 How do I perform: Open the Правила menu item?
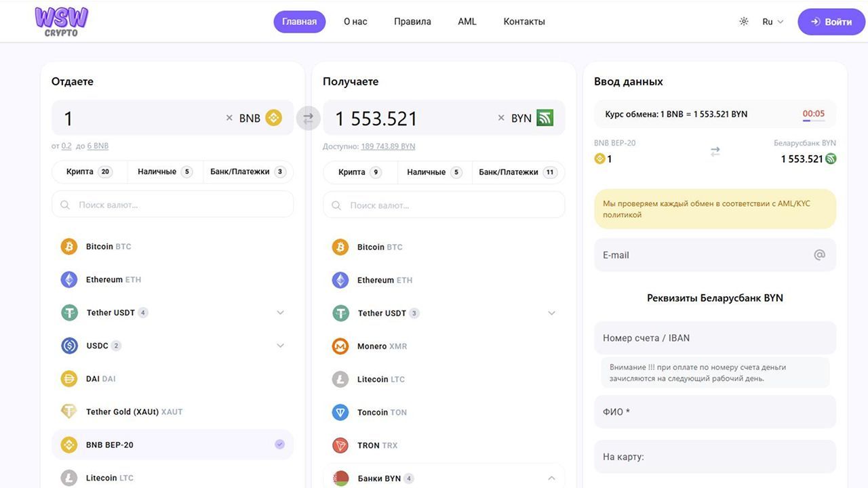coord(412,22)
